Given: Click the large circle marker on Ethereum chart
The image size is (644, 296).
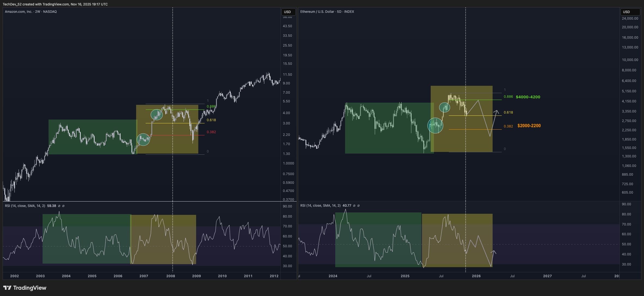Looking at the screenshot, I should coord(435,126).
